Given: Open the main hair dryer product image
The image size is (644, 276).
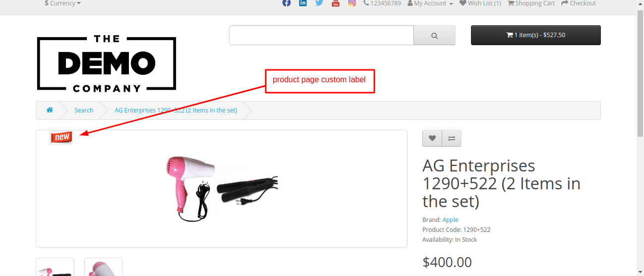Looking at the screenshot, I should (222, 189).
